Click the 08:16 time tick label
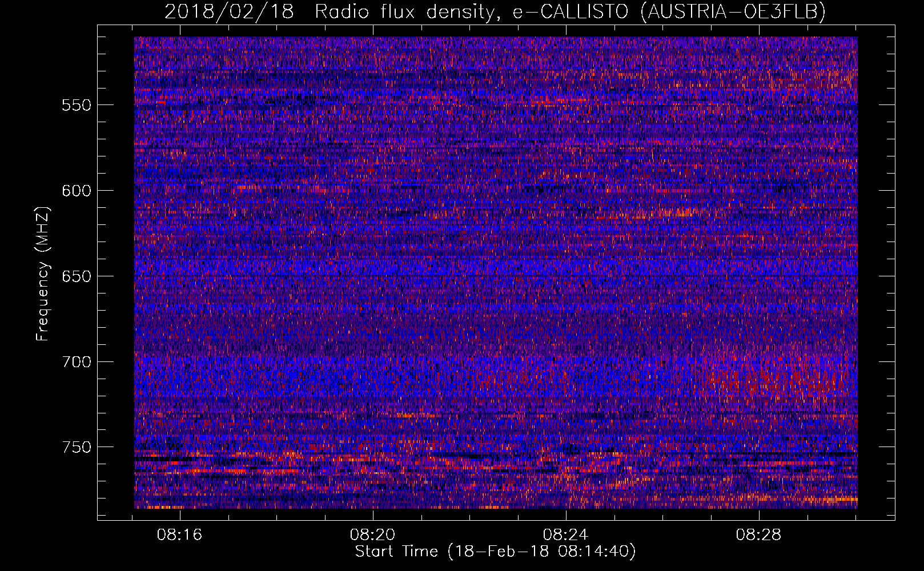Viewport: 924px width, 571px height. click(180, 535)
